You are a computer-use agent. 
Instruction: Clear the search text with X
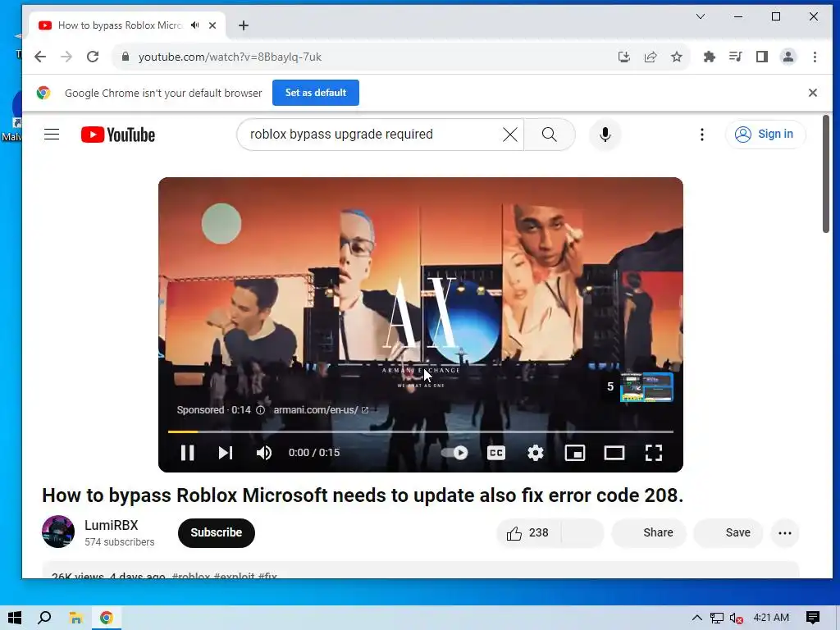[x=510, y=134]
